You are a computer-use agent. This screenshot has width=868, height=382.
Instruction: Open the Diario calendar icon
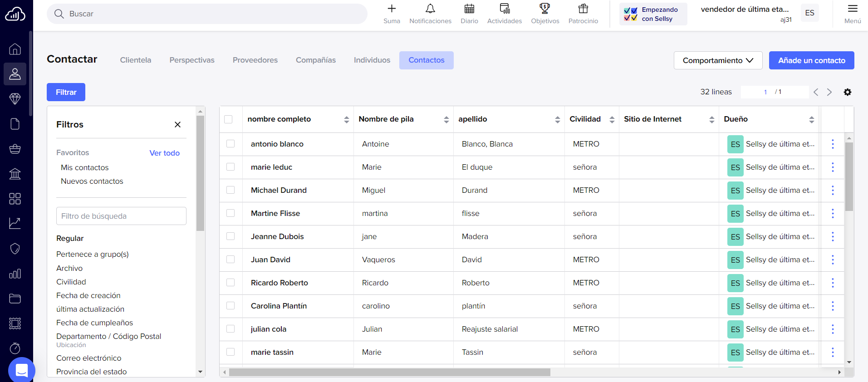[x=469, y=9]
